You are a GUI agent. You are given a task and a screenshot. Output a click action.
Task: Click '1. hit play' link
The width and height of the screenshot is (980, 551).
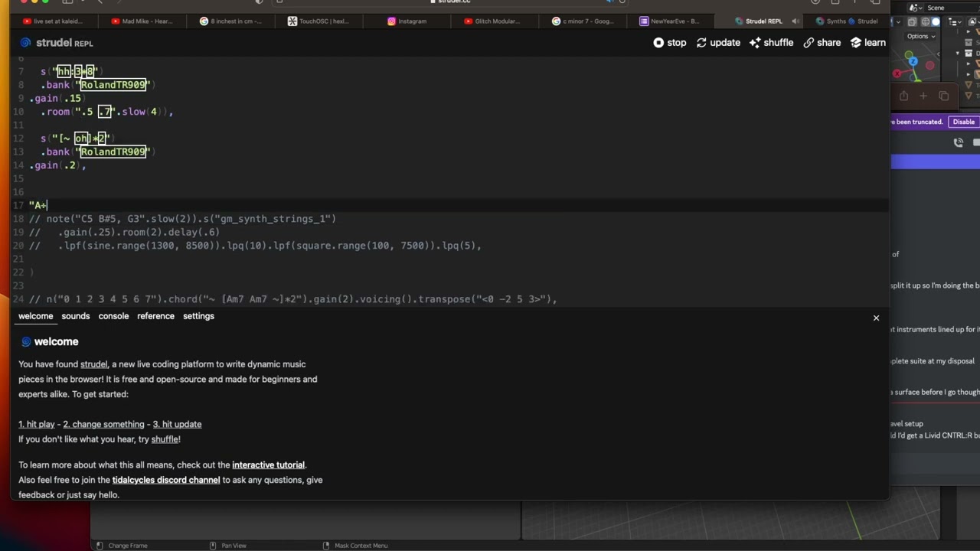click(x=37, y=424)
